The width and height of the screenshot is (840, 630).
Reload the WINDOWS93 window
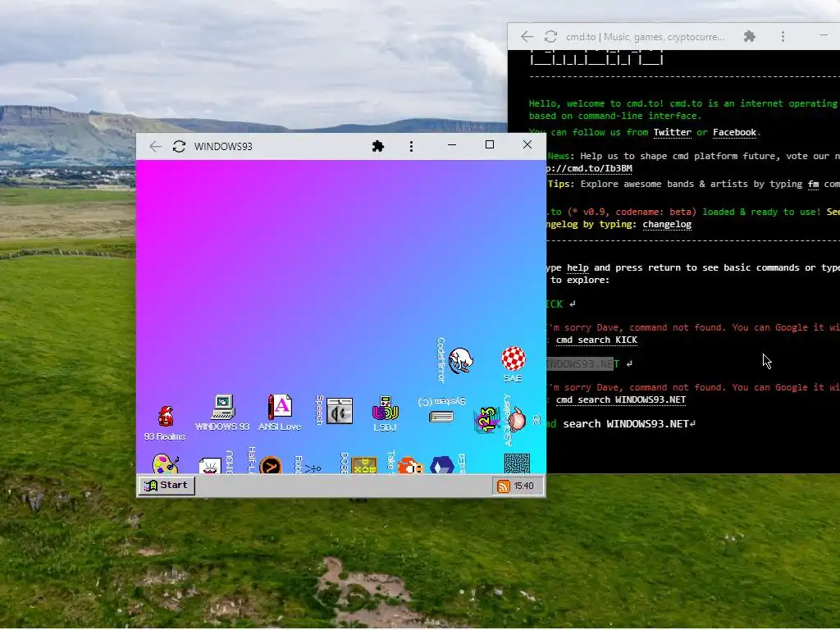point(179,147)
